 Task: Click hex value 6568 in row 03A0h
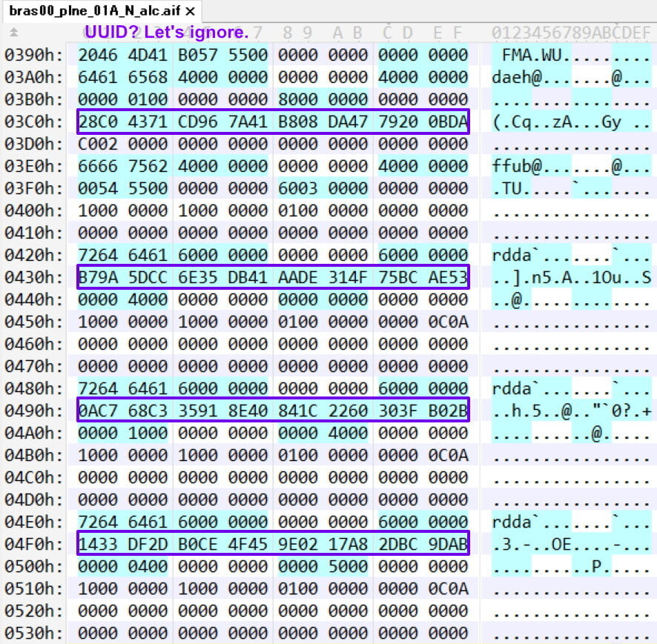click(148, 77)
